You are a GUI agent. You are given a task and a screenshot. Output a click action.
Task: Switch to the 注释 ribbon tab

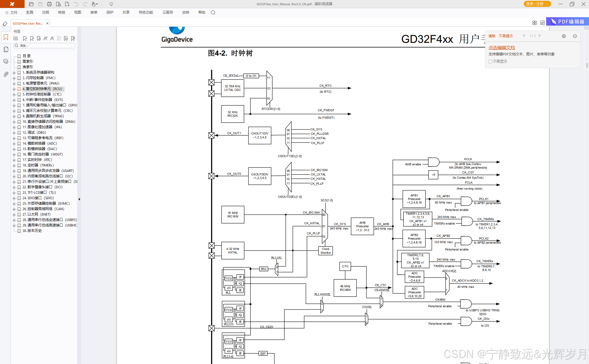point(45,12)
